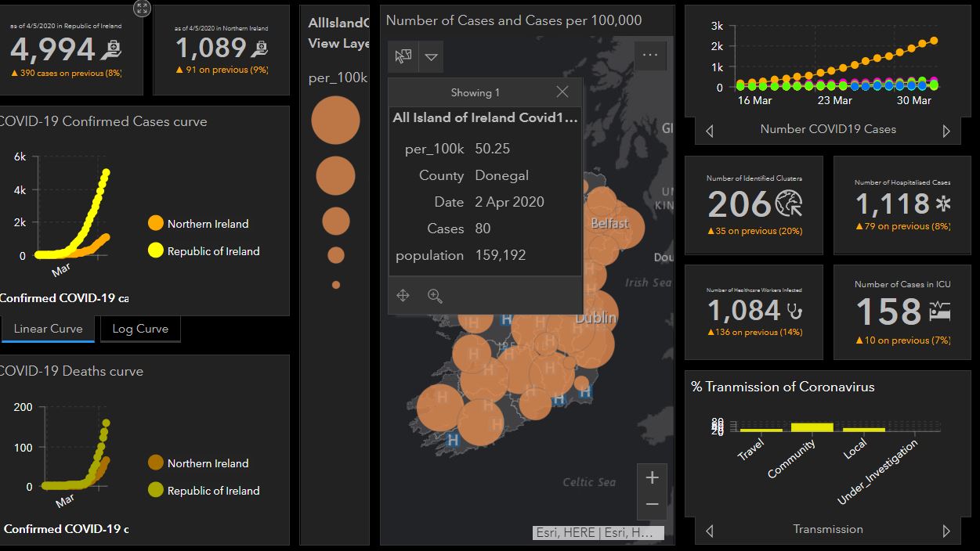Image resolution: width=980 pixels, height=551 pixels.
Task: Open the map's three-dot options menu
Action: pos(649,56)
